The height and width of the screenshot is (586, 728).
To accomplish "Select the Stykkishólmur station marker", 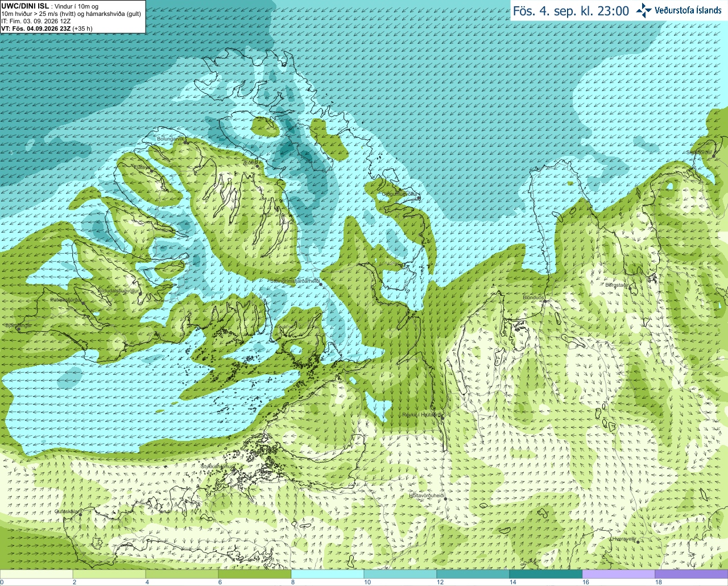I will tap(233, 469).
